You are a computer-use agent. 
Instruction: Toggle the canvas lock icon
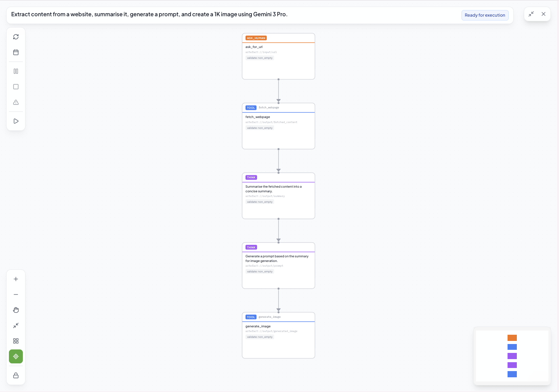tap(16, 375)
